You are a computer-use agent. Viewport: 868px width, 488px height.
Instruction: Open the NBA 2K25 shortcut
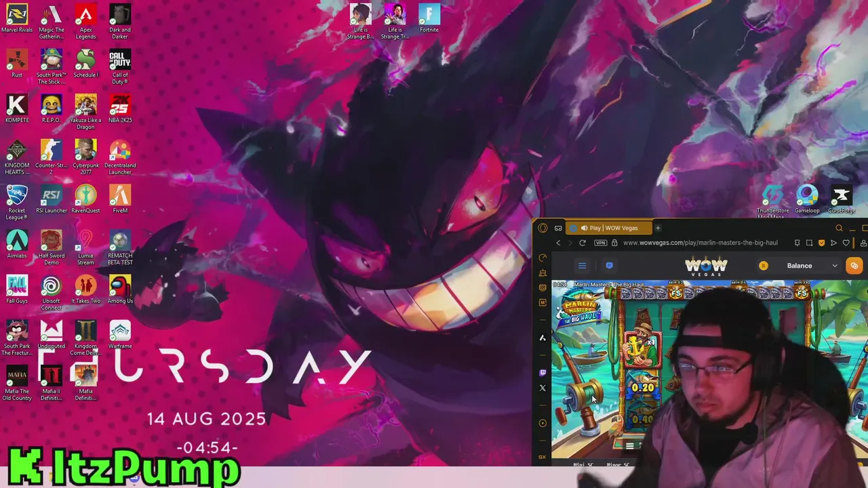tap(120, 109)
